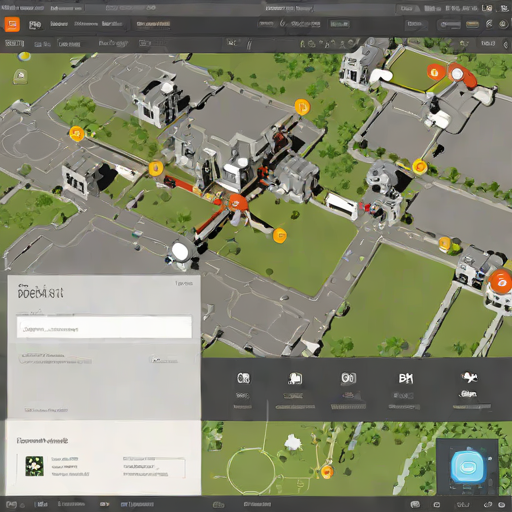
Task: Click the orange marker on bottom green minimap
Action: click(x=327, y=472)
